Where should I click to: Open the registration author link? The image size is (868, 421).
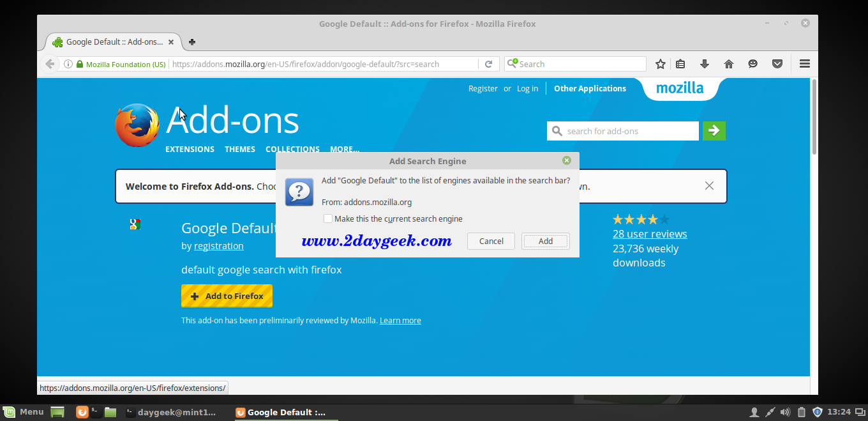pyautogui.click(x=219, y=246)
